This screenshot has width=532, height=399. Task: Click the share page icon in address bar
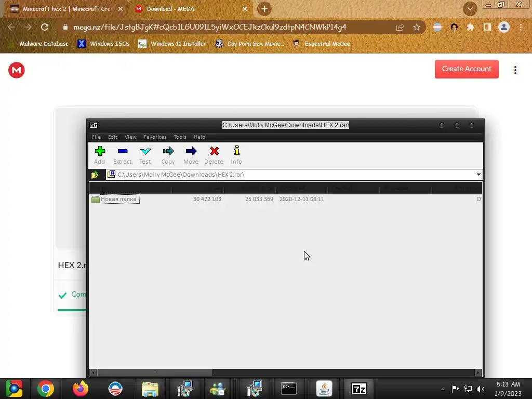[x=400, y=27]
